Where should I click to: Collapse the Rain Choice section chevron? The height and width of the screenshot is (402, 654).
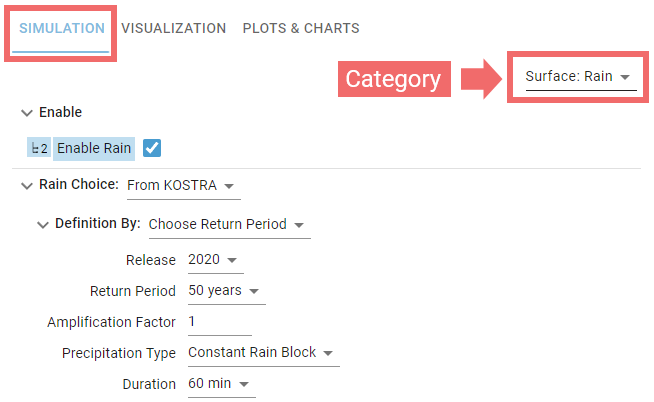tap(26, 185)
